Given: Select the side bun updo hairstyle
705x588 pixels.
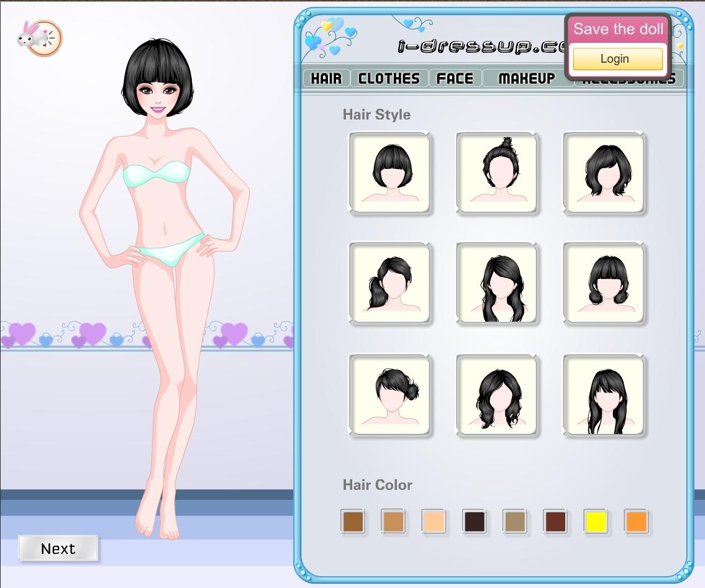Looking at the screenshot, I should (389, 395).
